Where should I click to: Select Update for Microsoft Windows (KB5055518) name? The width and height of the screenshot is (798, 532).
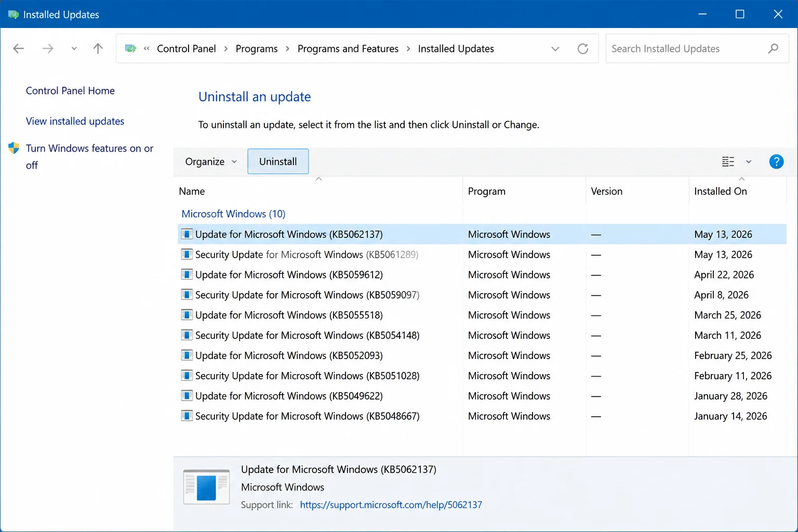point(289,315)
